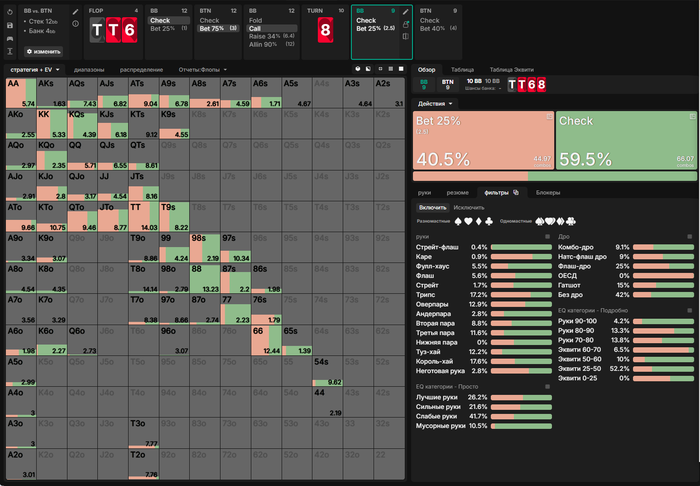Click the reset/restart icon in left sidebar

click(x=10, y=12)
